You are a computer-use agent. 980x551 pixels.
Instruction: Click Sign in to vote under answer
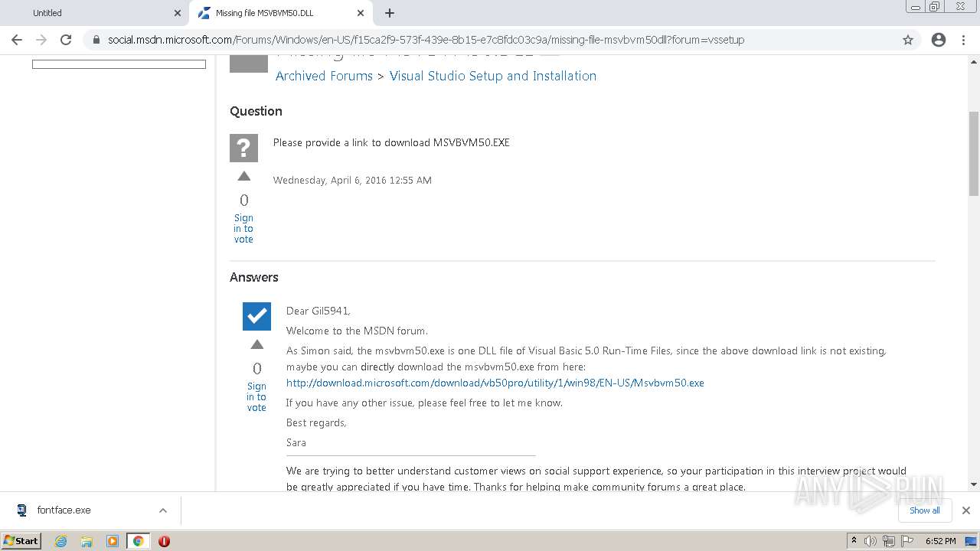(x=256, y=397)
